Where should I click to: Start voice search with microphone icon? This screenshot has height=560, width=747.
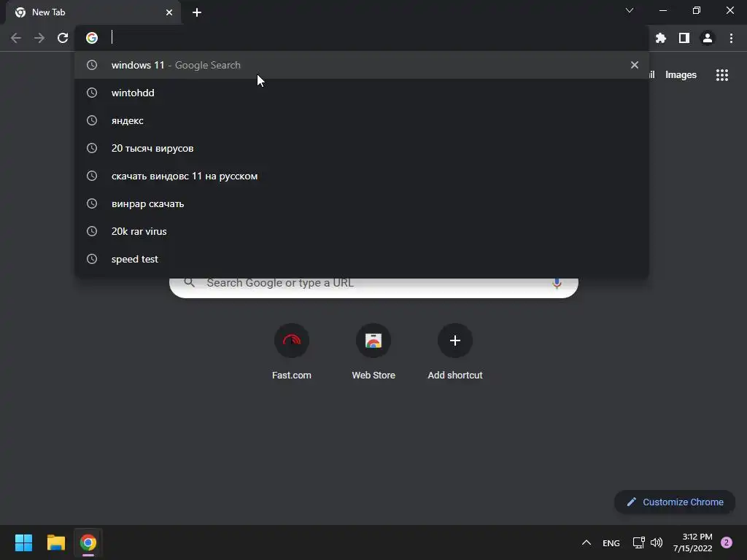tap(557, 284)
